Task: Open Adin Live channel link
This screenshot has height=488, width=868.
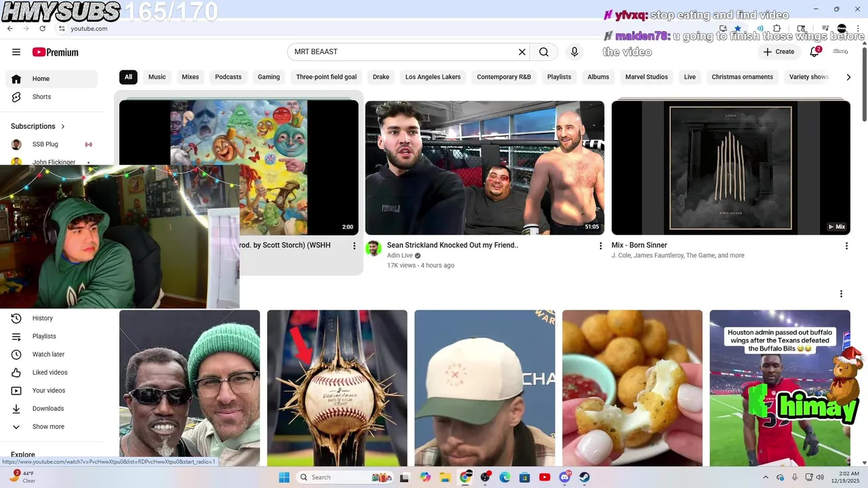Action: (x=400, y=256)
